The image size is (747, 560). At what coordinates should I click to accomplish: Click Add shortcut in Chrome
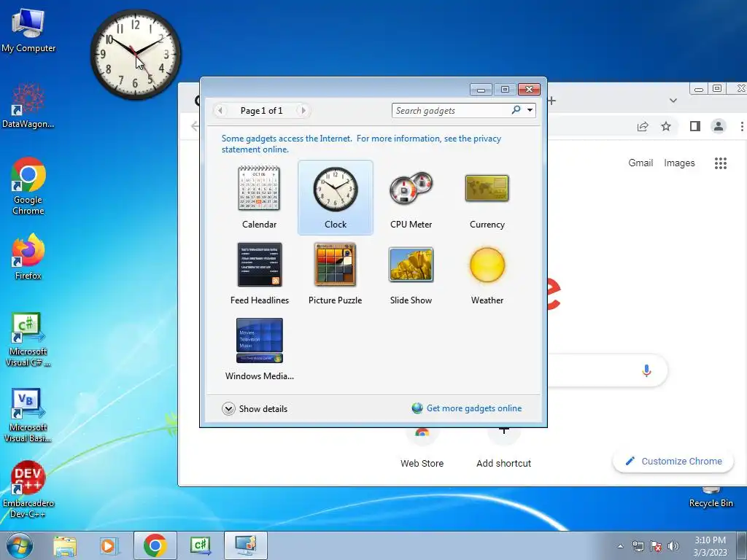503,449
